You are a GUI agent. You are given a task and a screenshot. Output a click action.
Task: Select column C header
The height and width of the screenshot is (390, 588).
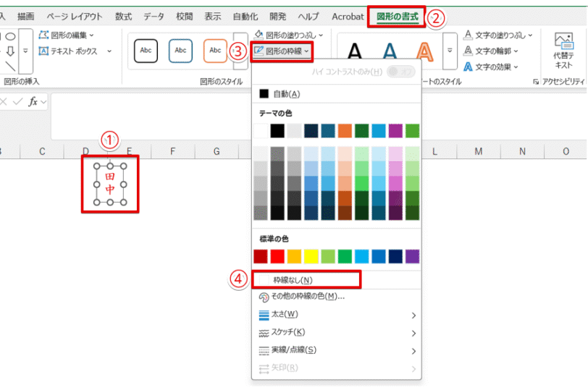(x=42, y=151)
